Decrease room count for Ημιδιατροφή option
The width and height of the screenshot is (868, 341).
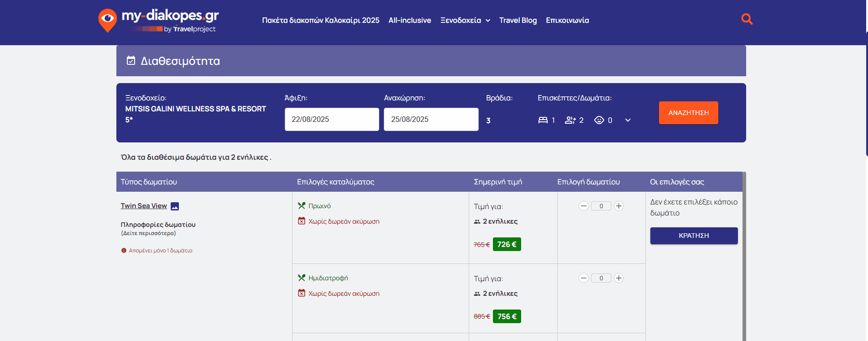pyautogui.click(x=583, y=278)
